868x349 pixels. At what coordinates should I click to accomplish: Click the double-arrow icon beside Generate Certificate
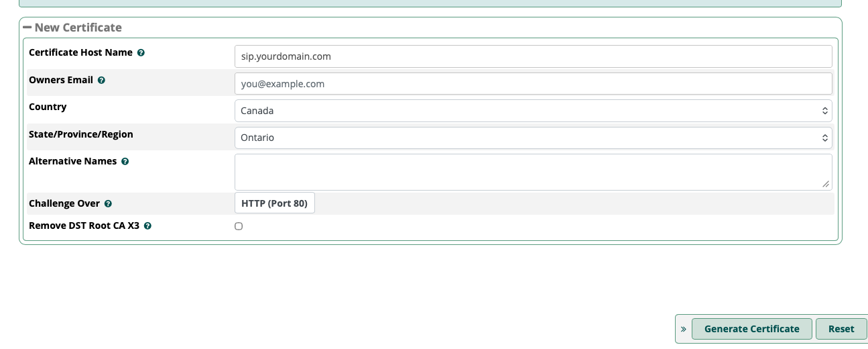click(683, 329)
